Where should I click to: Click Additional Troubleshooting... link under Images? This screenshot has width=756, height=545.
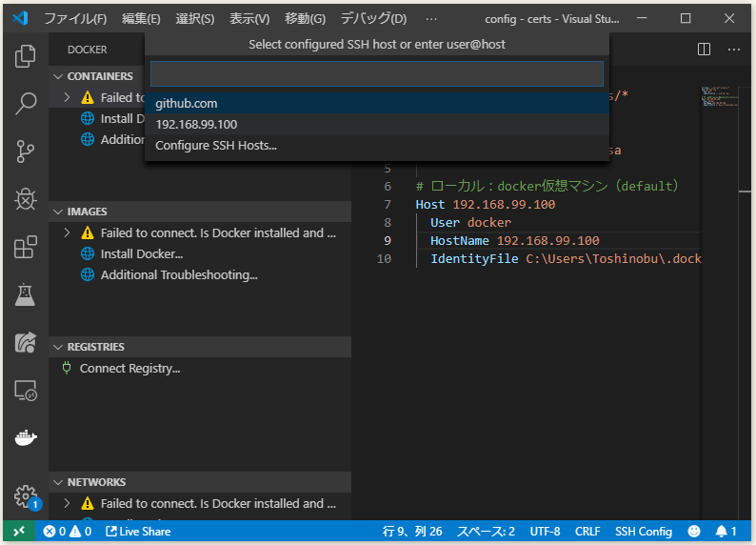[179, 275]
